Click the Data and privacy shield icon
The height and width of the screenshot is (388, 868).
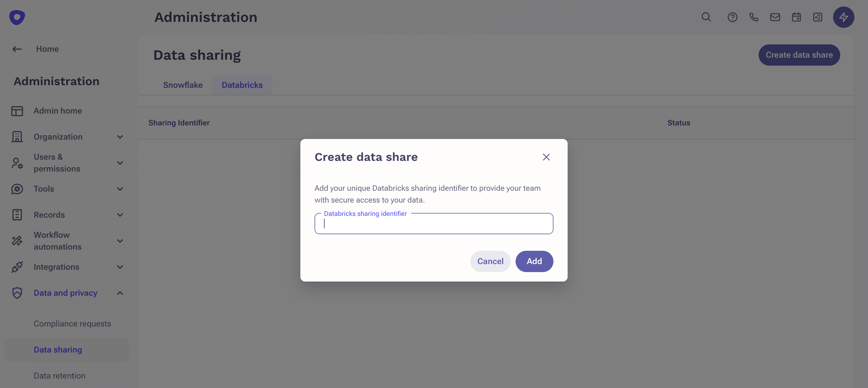point(17,293)
